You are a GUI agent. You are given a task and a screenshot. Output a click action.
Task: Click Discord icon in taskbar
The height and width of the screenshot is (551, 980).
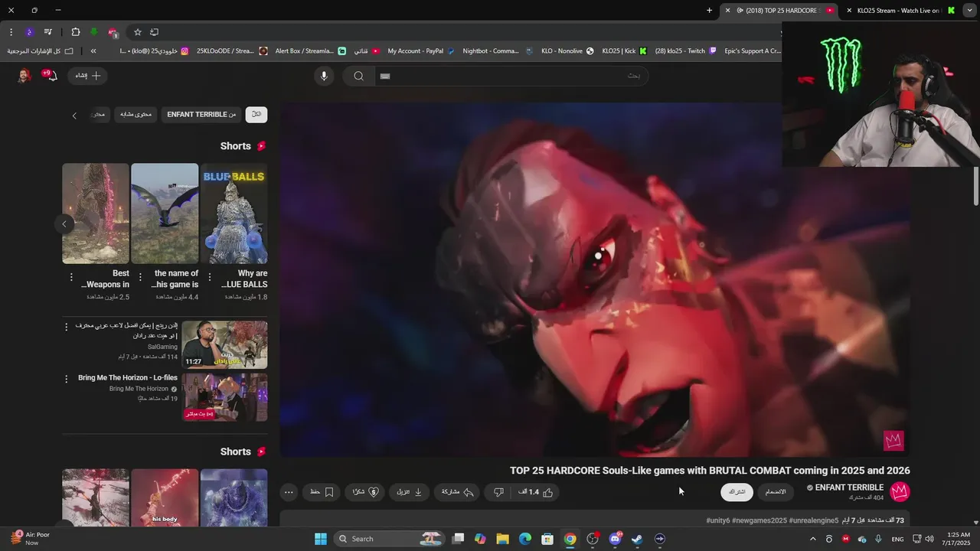tap(615, 539)
